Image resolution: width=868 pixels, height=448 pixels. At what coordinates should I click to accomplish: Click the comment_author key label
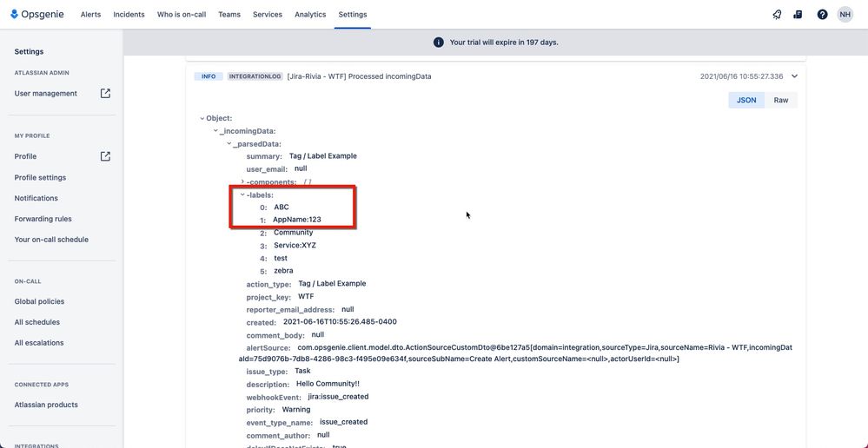click(280, 436)
